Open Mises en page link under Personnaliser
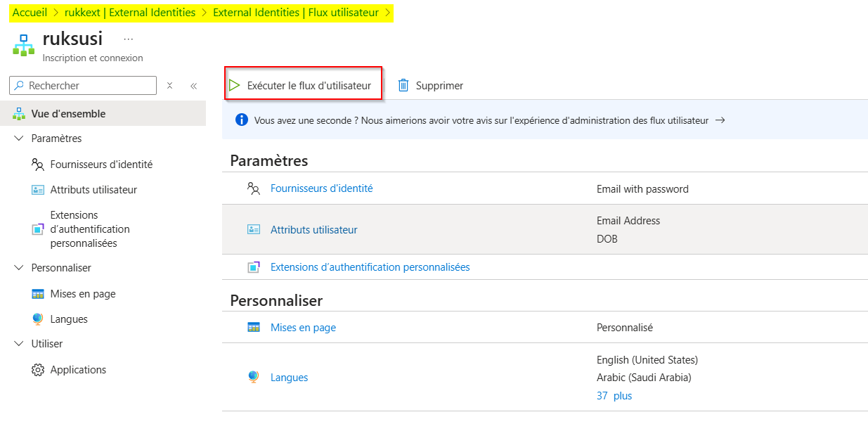The width and height of the screenshot is (868, 443). click(303, 328)
